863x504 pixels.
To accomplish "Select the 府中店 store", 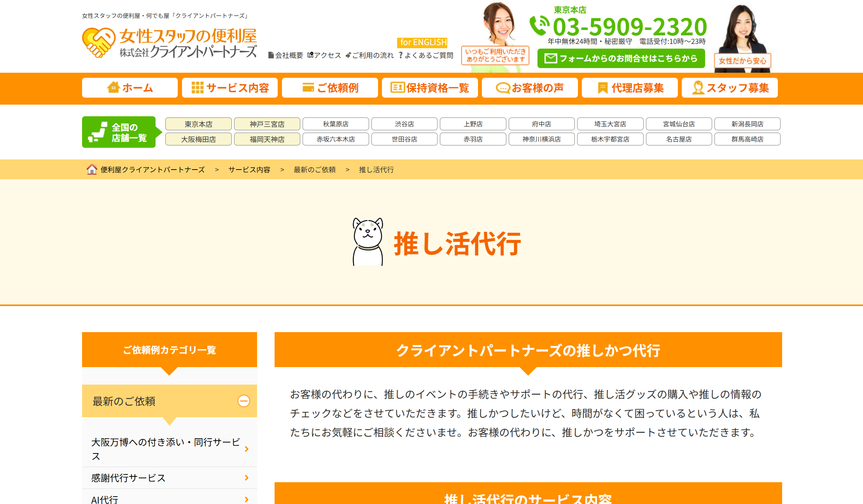I will [x=542, y=124].
